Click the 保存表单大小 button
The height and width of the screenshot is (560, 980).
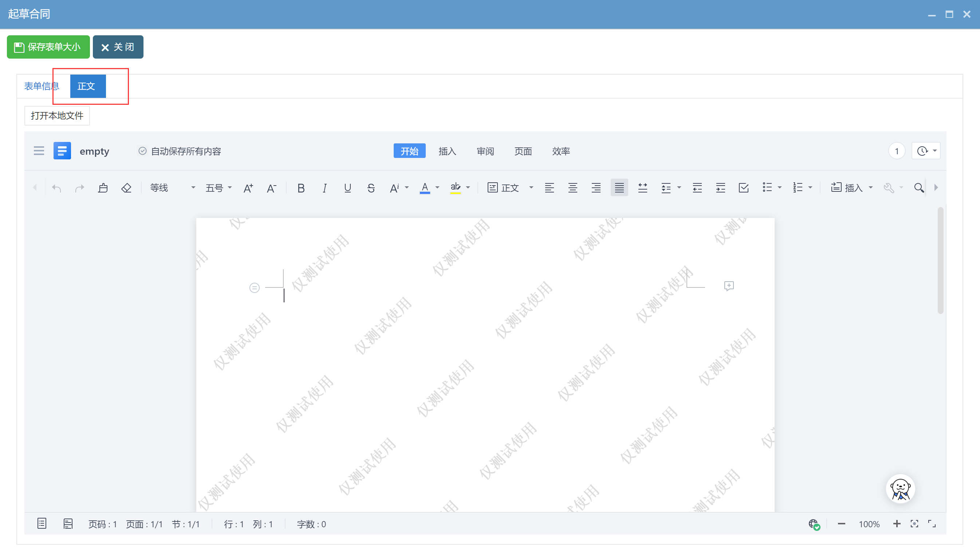tap(48, 47)
